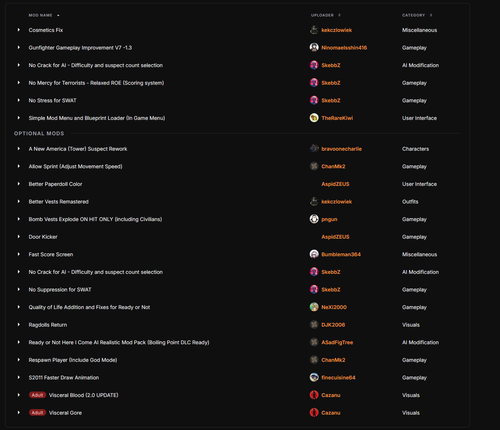
Task: Click bravoonecharlie's avatar icon
Action: pyautogui.click(x=314, y=149)
